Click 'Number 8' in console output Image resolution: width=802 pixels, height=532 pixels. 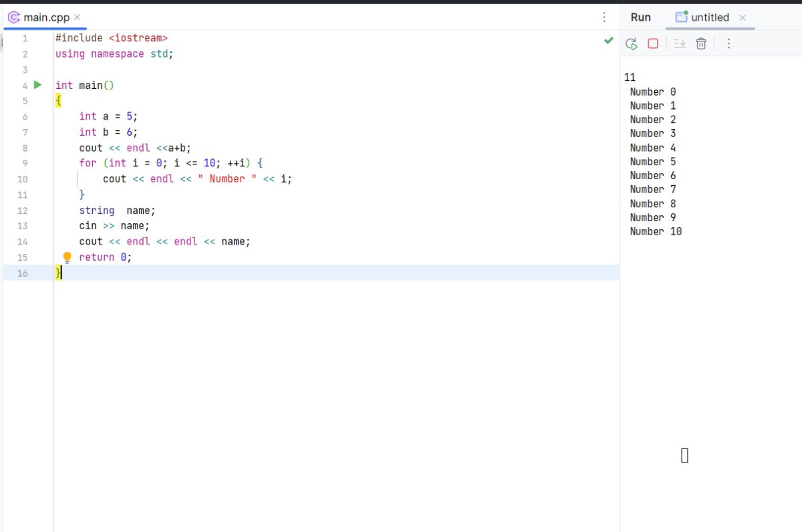point(653,204)
